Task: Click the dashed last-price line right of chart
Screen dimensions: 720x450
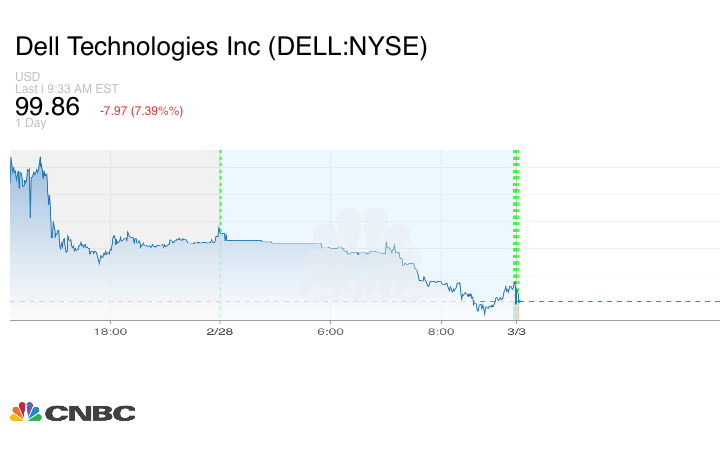Action: click(x=620, y=301)
